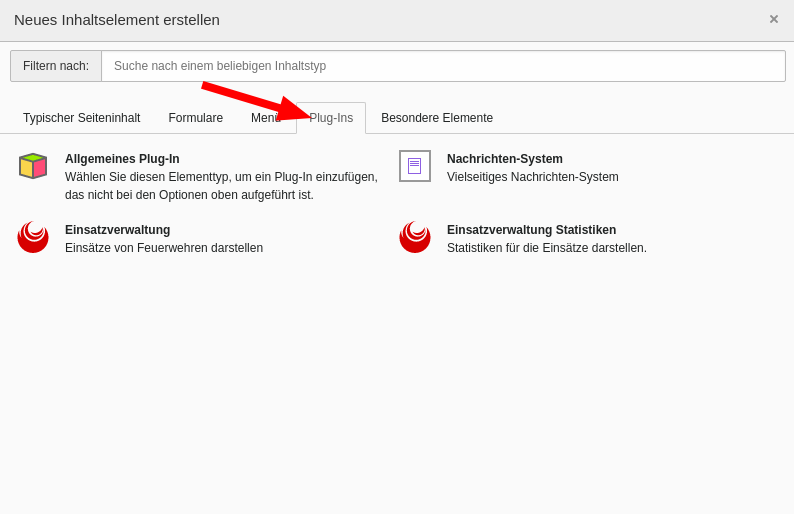794x514 pixels.
Task: Click 'Vielseitiges Nachrichten-System' description
Action: (532, 177)
